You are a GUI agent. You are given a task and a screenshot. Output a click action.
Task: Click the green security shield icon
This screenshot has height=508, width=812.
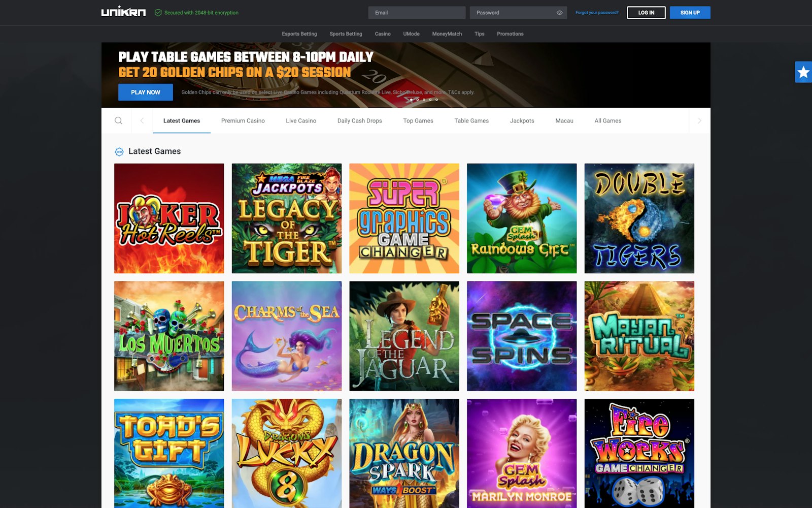[x=158, y=13]
